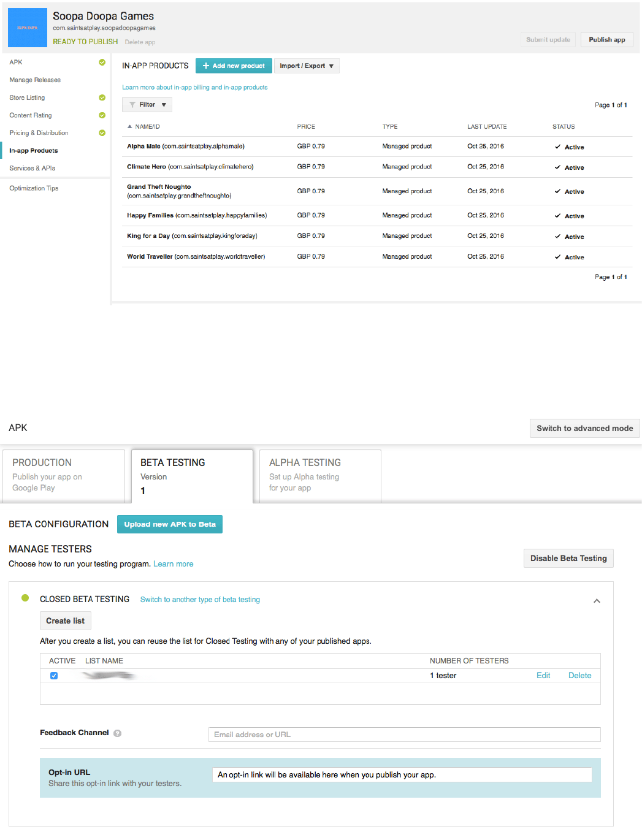Click the Create list button
This screenshot has width=642, height=840.
click(66, 621)
